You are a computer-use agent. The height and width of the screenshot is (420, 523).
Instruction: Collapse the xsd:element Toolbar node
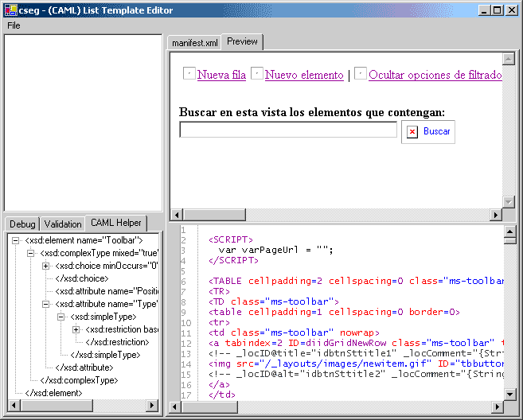pos(15,240)
